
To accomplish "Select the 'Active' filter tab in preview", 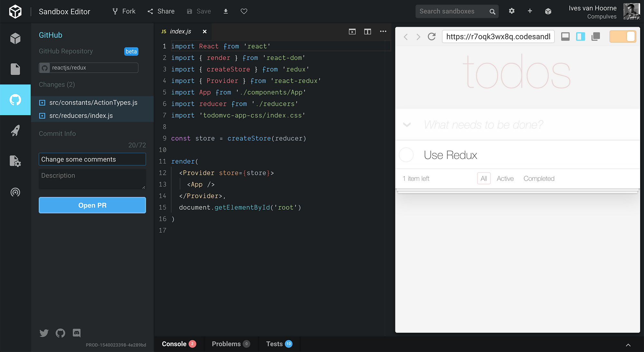I will pos(505,178).
